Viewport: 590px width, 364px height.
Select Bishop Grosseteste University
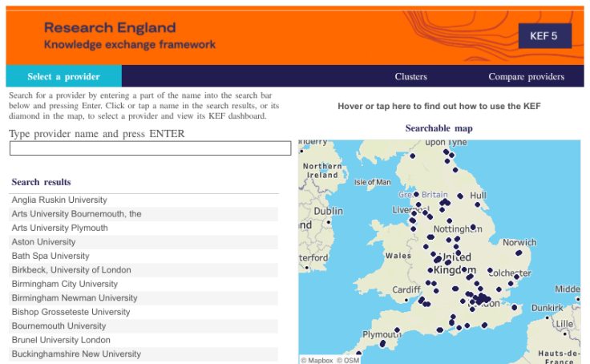[71, 312]
